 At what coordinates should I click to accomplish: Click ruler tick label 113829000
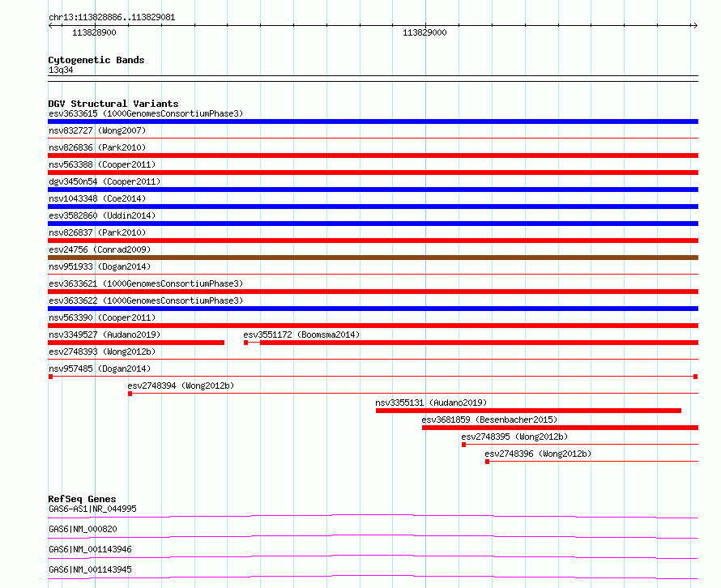point(424,32)
